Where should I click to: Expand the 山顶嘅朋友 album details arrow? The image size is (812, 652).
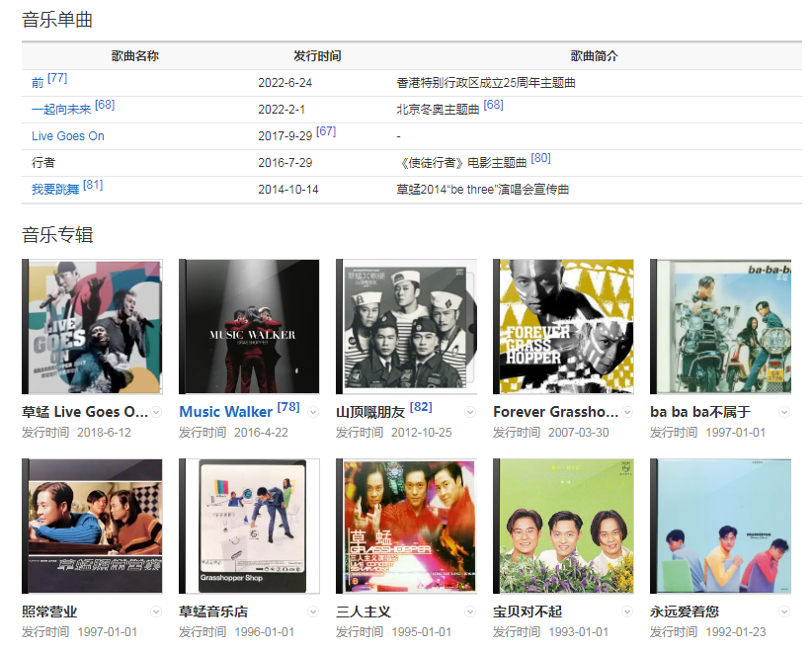470,412
